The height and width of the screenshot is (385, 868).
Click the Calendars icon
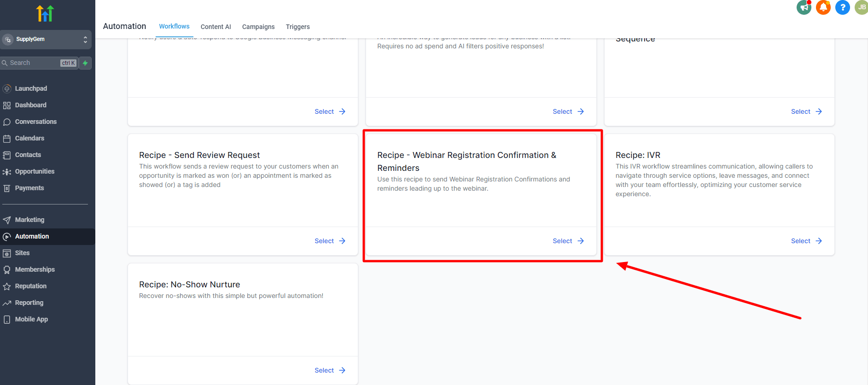coord(7,138)
